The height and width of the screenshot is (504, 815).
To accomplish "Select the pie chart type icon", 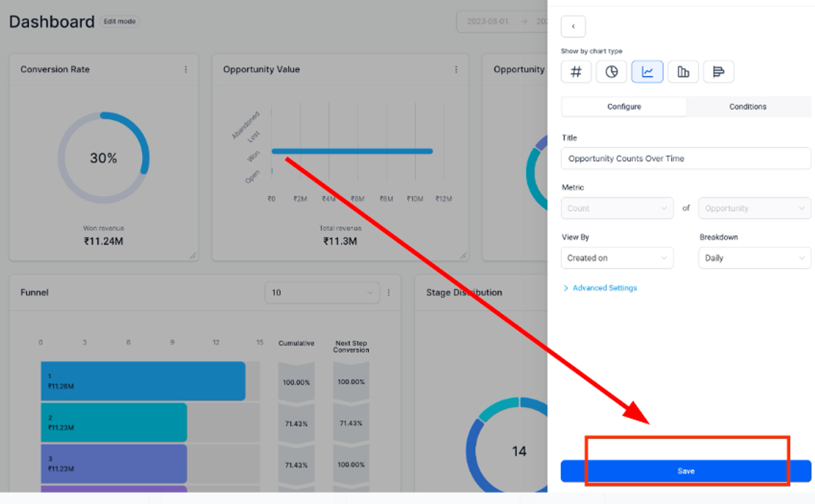I will click(x=611, y=72).
